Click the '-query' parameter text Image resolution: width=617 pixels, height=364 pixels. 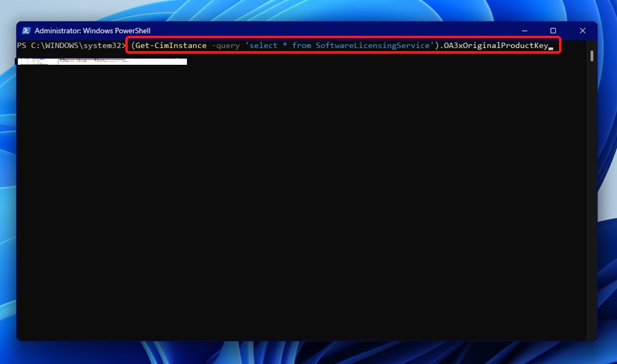coord(225,46)
